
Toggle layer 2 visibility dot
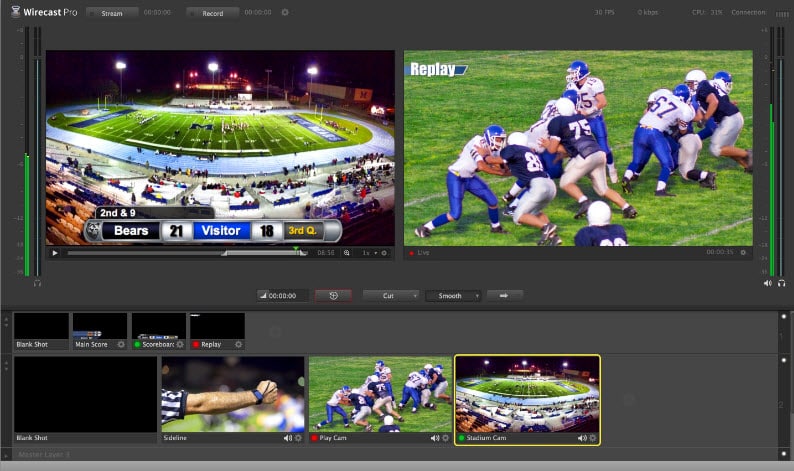tap(784, 360)
